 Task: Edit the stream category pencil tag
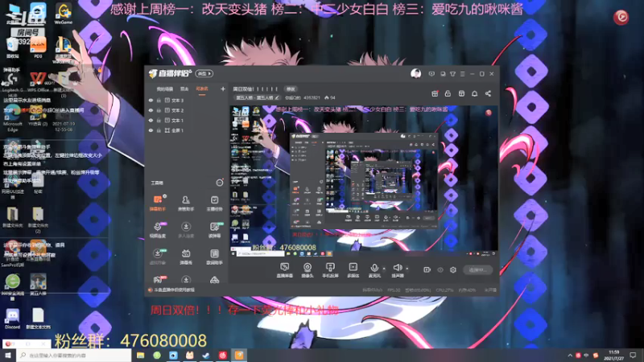(x=258, y=97)
